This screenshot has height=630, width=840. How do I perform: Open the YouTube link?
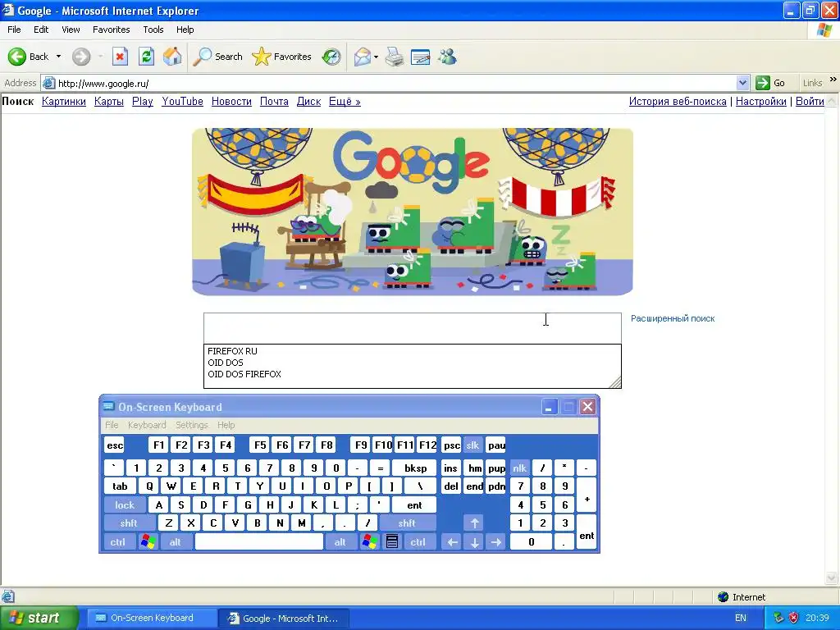[x=183, y=101]
